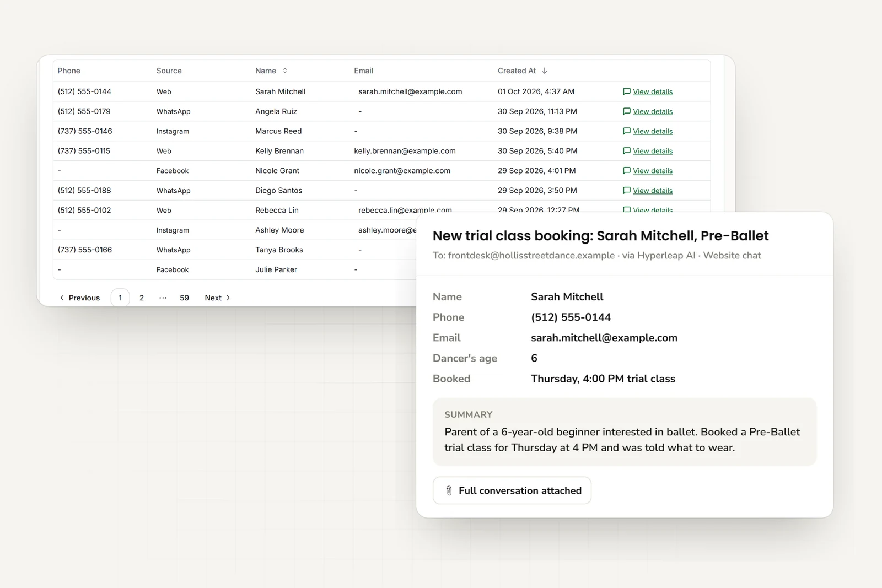Image resolution: width=882 pixels, height=588 pixels.
Task: Go to the Previous page
Action: click(80, 298)
